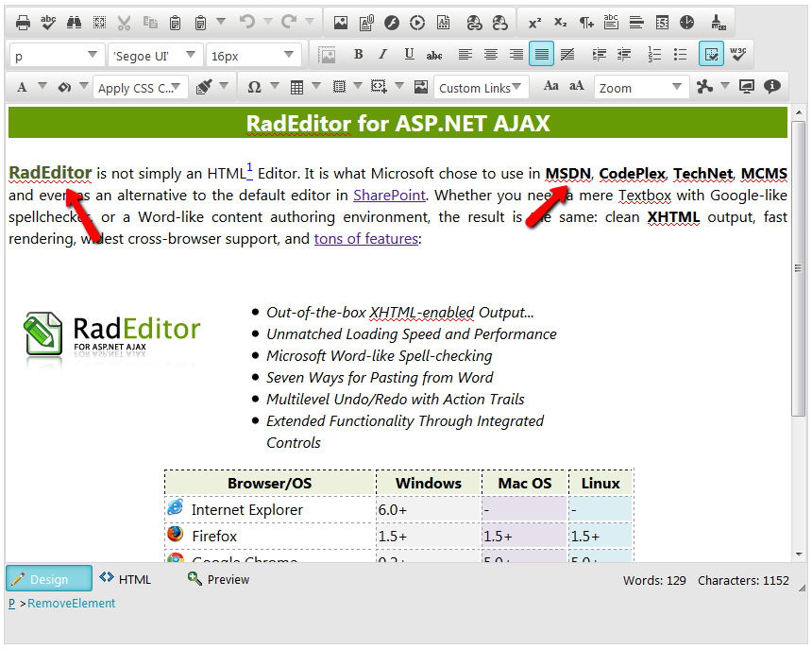Open Hyperlink Manager globe-link icon
Image resolution: width=812 pixels, height=649 pixels.
(474, 23)
